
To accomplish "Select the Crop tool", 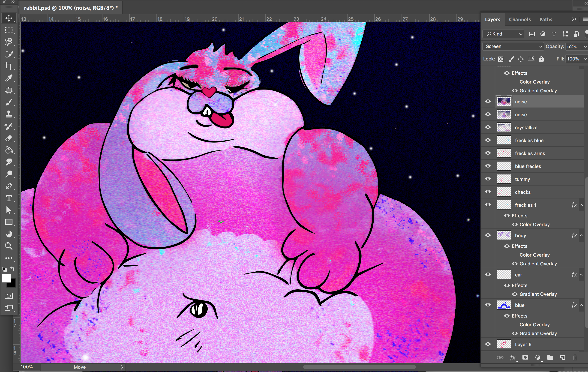I will click(x=9, y=66).
